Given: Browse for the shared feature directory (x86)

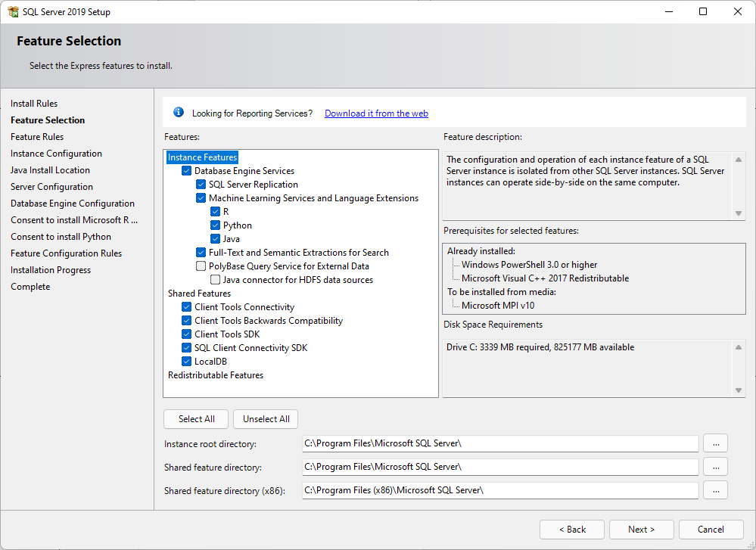Looking at the screenshot, I should click(x=715, y=490).
